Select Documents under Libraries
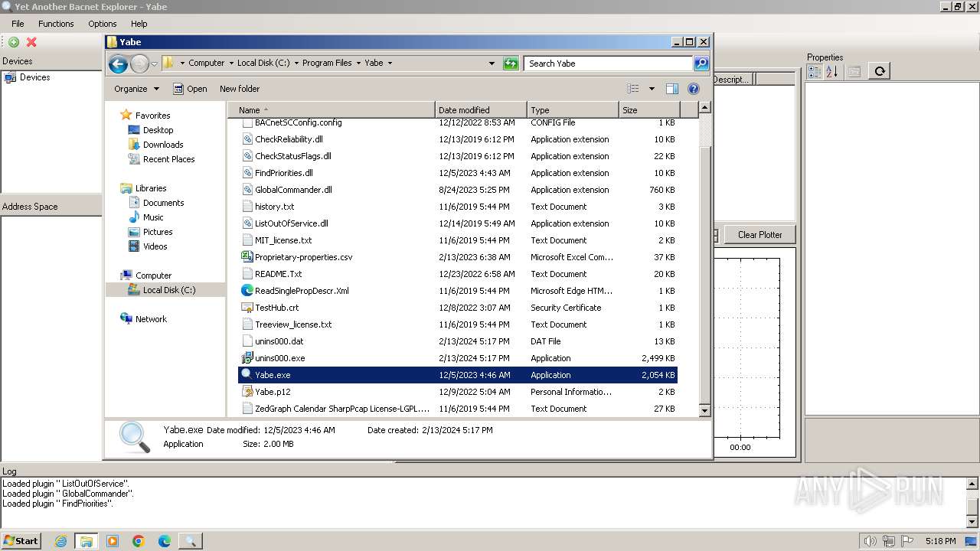980x551 pixels. (163, 203)
